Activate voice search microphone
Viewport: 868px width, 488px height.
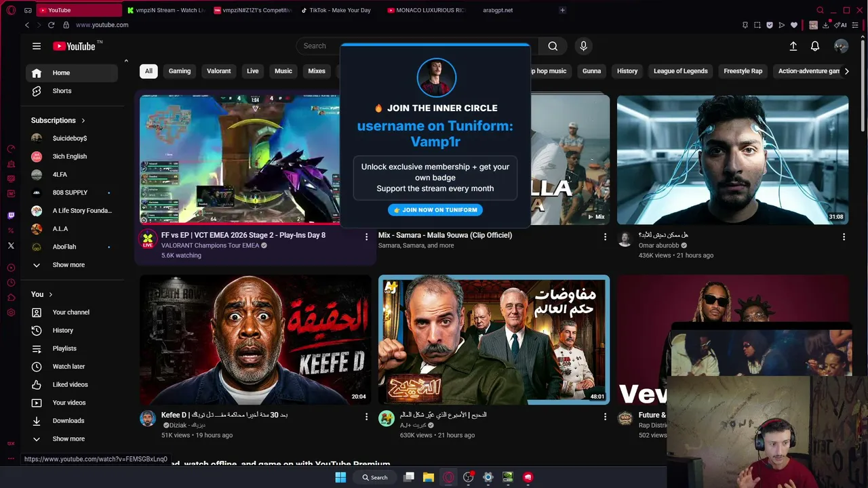(583, 46)
